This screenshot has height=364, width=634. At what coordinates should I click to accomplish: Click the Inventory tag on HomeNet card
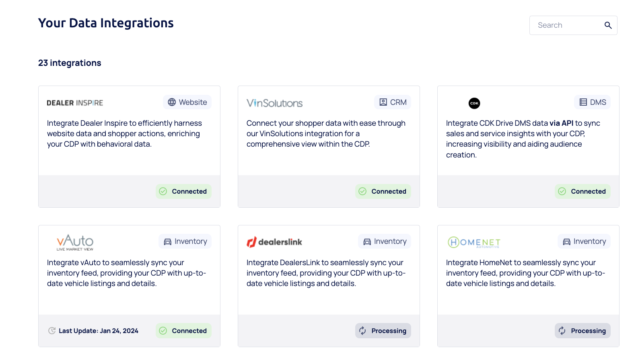584,241
